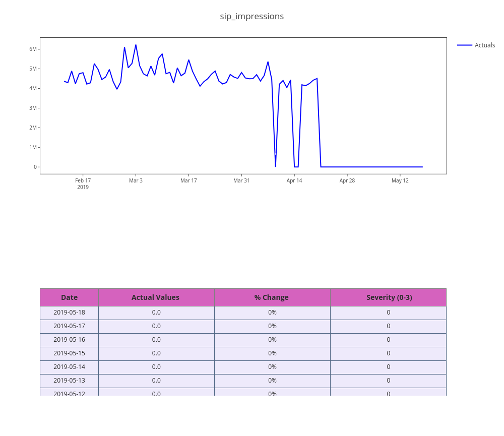Image resolution: width=504 pixels, height=436 pixels.
Task: Click the May 12 x-axis tick label
Action: (x=400, y=181)
